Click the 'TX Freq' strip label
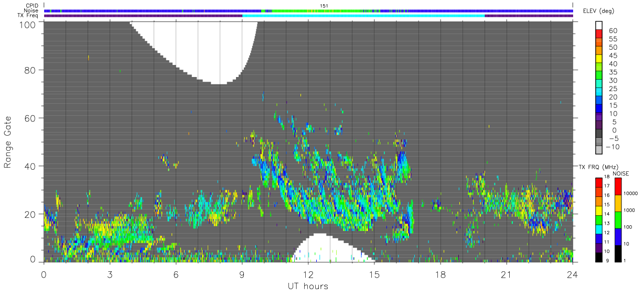Image resolution: width=644 pixels, height=297 pixels. pos(29,16)
